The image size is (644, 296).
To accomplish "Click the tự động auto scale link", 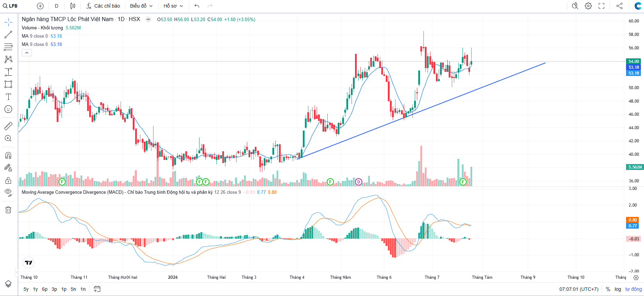I will [x=633, y=289].
